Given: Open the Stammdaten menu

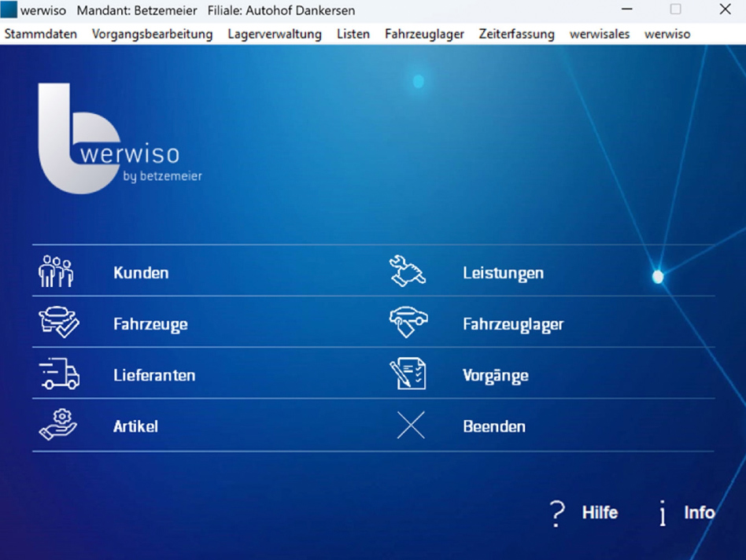Looking at the screenshot, I should point(40,35).
